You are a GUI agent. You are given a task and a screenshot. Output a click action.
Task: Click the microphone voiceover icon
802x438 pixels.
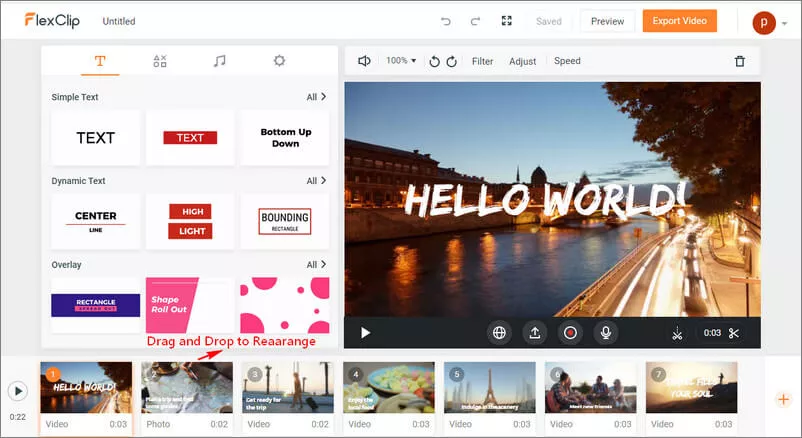(x=606, y=333)
